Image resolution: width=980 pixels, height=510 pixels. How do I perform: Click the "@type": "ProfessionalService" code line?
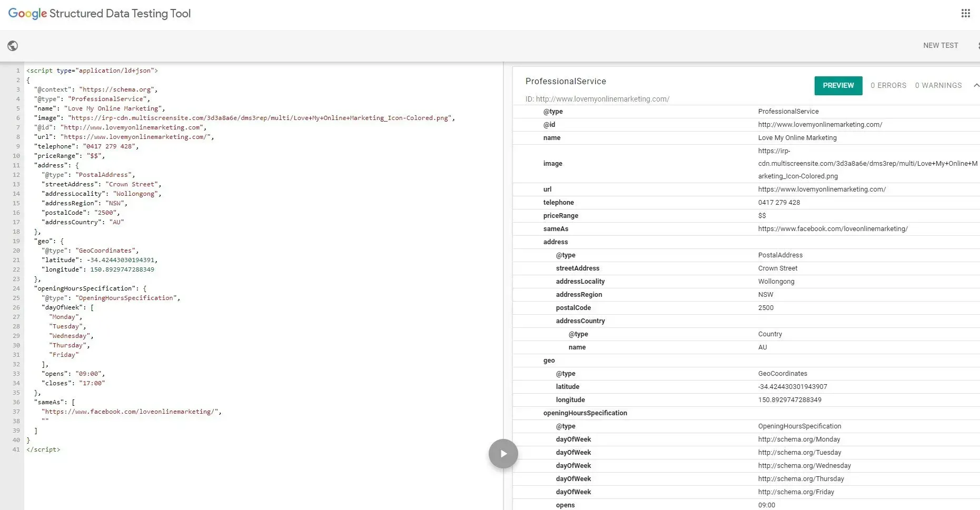(x=92, y=99)
